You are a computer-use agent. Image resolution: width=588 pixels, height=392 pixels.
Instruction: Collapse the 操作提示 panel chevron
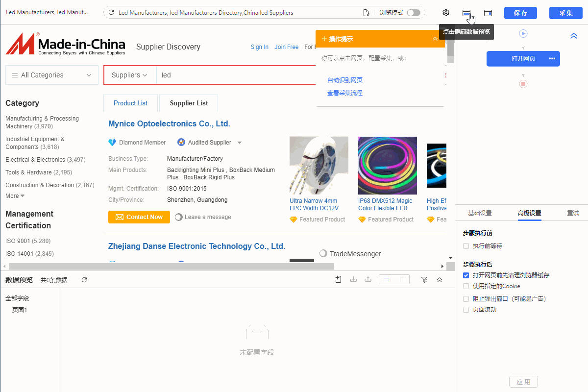[435, 39]
